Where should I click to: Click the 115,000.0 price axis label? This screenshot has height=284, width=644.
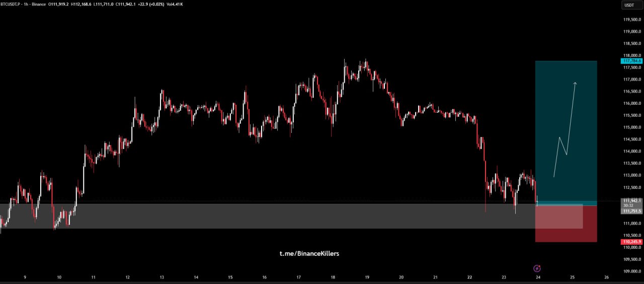tap(632, 127)
